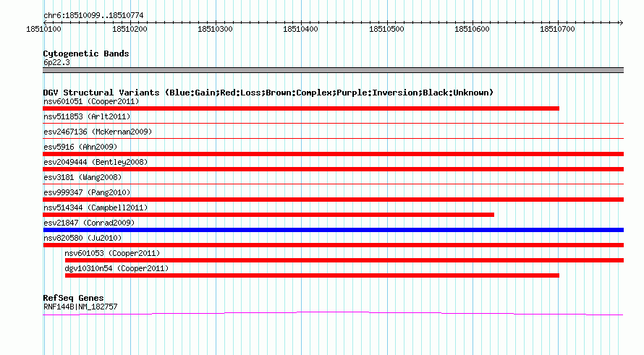Viewport: 644px width, 355px height.
Task: Click the dgv10310n54 (Cooper2011) label
Action: (x=116, y=268)
